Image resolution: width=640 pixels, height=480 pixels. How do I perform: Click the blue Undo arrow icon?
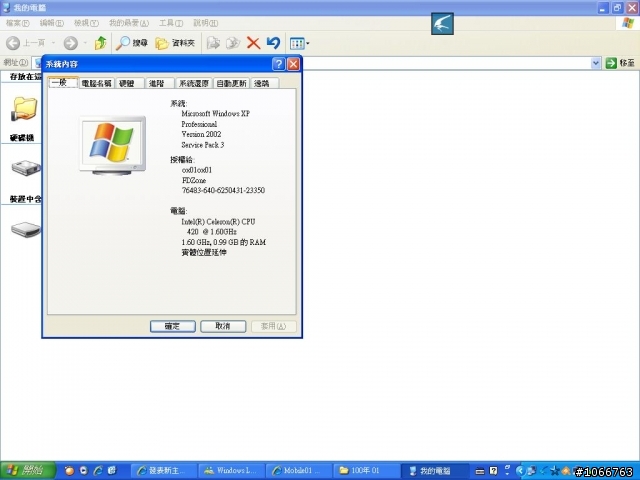pos(273,43)
